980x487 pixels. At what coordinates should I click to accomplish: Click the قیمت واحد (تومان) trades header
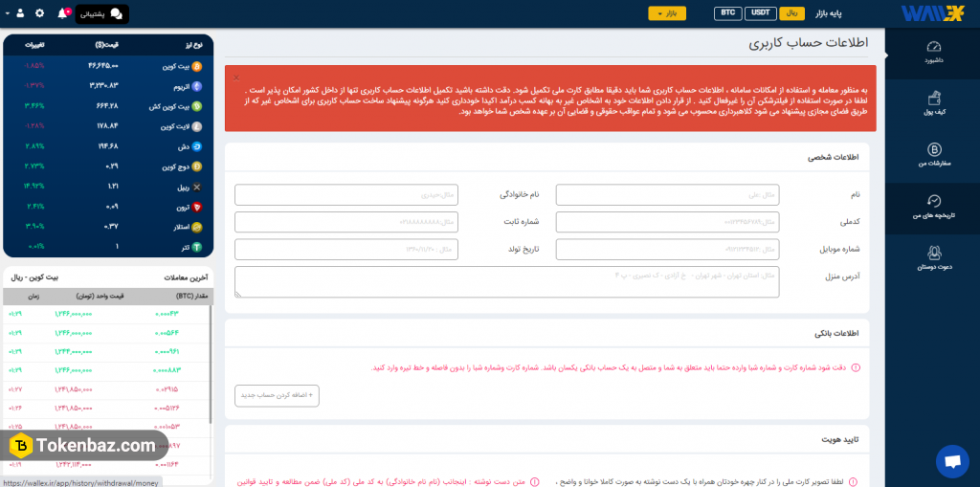coord(100,297)
